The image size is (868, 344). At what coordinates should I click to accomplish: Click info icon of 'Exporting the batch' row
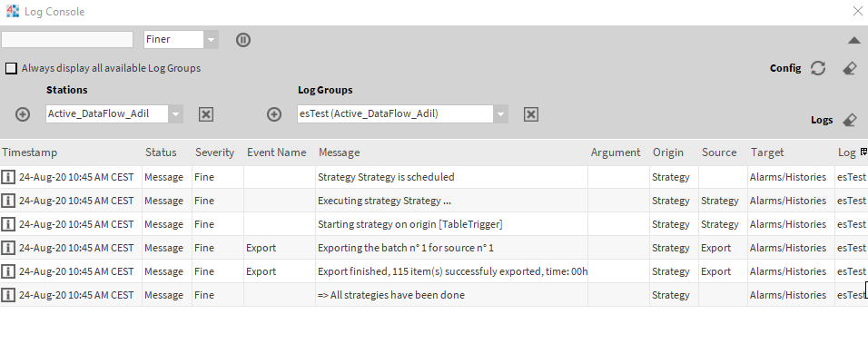(x=8, y=248)
